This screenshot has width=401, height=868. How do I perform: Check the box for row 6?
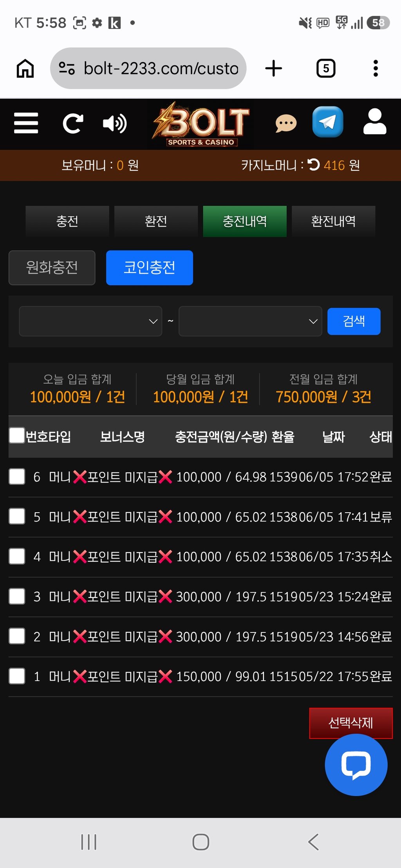click(17, 477)
